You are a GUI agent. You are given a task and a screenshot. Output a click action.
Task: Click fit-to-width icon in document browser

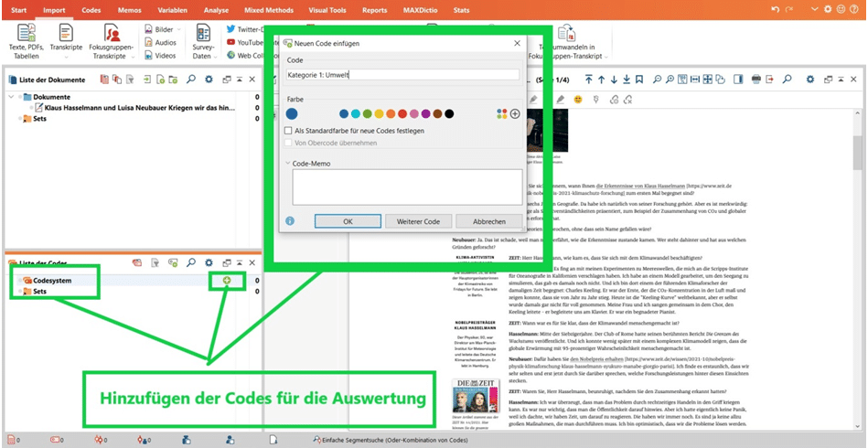pos(695,80)
